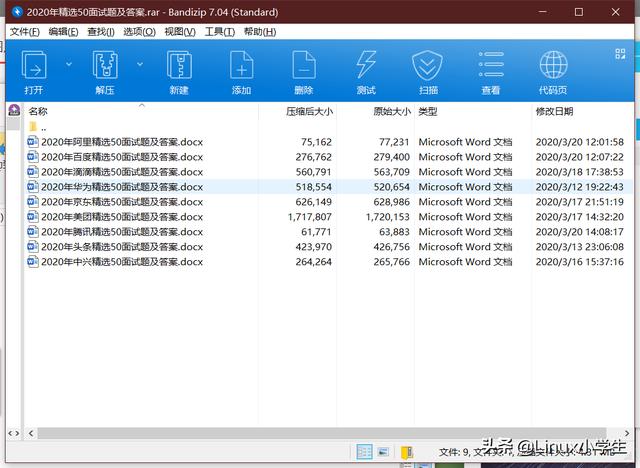Click the Extract (解压) toolbar icon

coord(105,65)
